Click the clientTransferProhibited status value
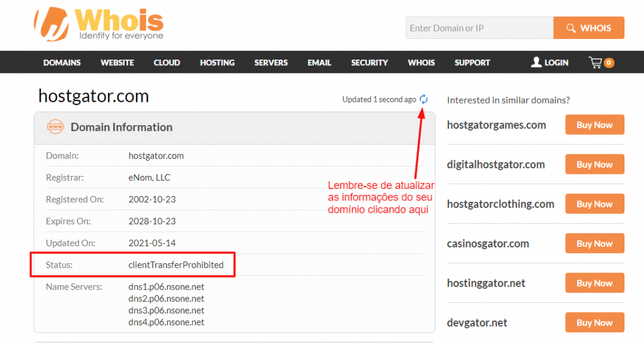The image size is (644, 343). click(x=176, y=265)
